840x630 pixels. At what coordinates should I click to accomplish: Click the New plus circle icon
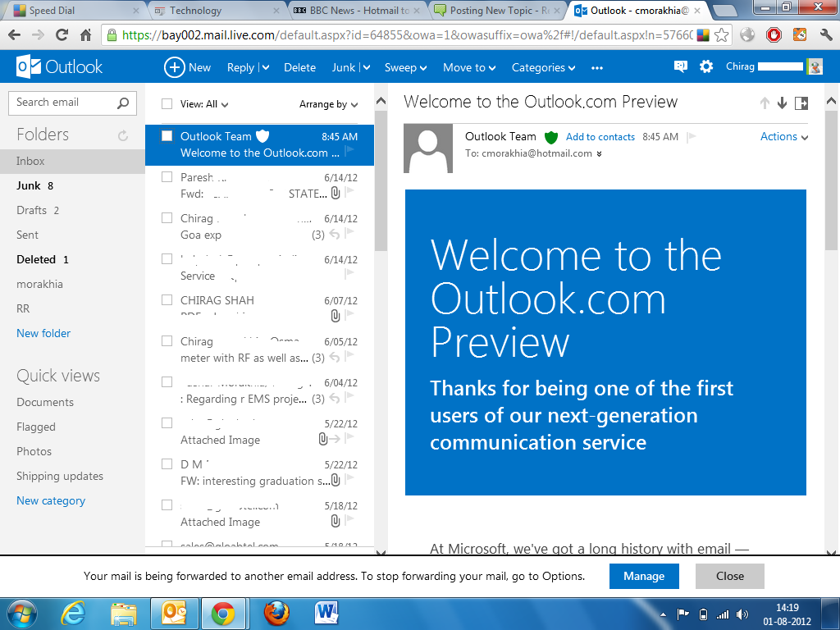click(x=174, y=67)
